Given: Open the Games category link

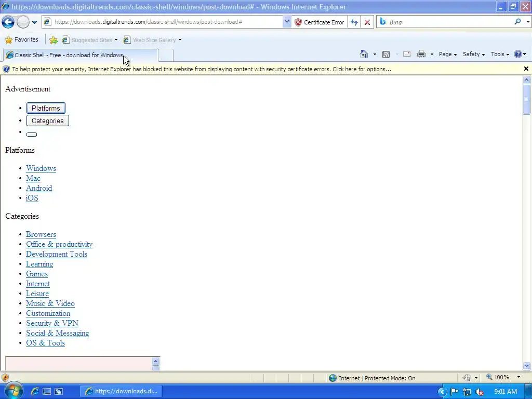Looking at the screenshot, I should pyautogui.click(x=37, y=274).
